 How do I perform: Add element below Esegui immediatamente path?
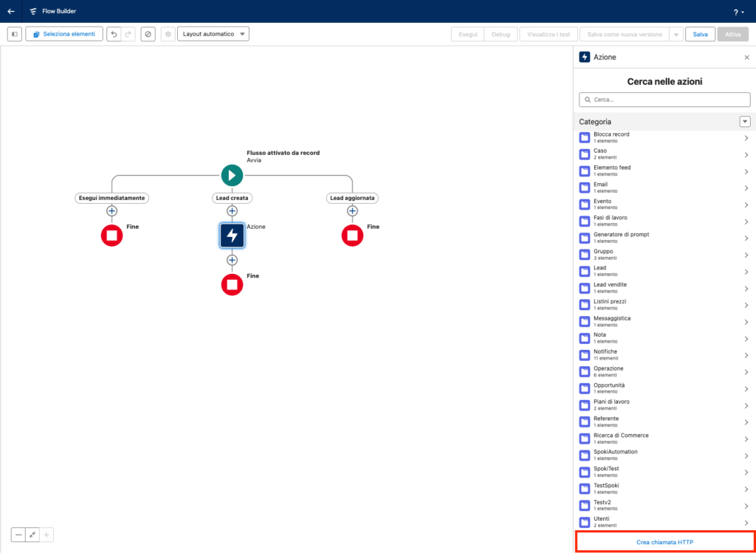tap(111, 210)
